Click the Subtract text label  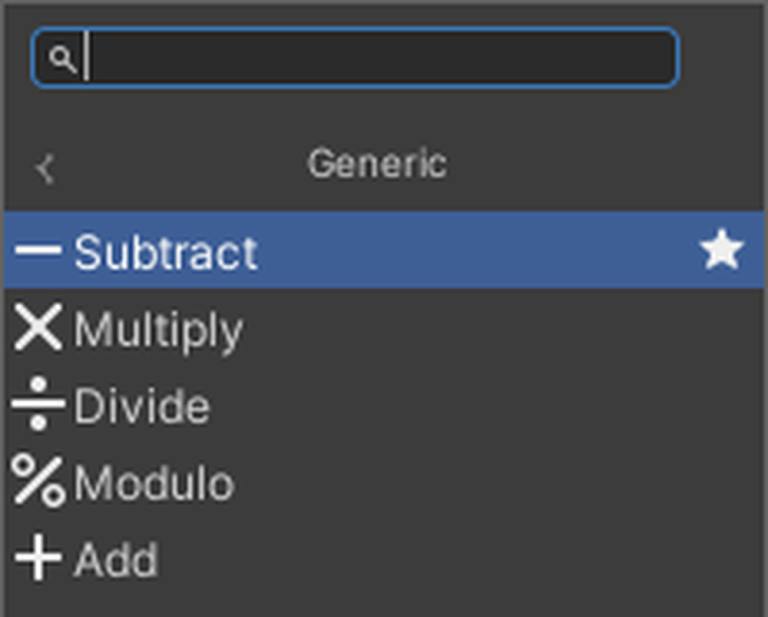click(165, 252)
